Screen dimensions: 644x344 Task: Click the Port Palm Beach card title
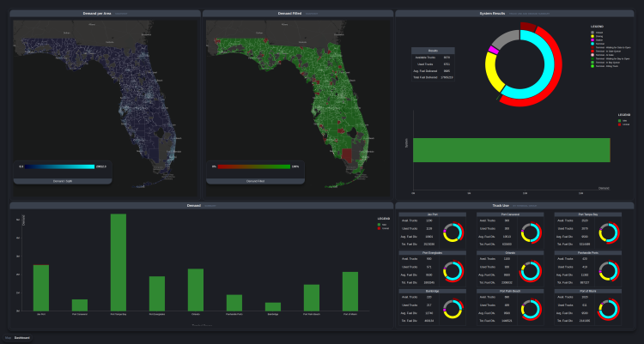(510, 291)
